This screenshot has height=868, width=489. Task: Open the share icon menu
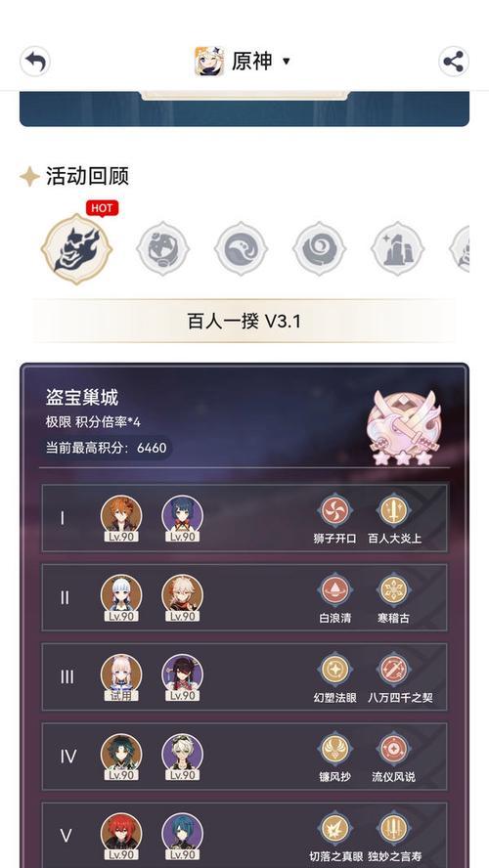pos(454,62)
